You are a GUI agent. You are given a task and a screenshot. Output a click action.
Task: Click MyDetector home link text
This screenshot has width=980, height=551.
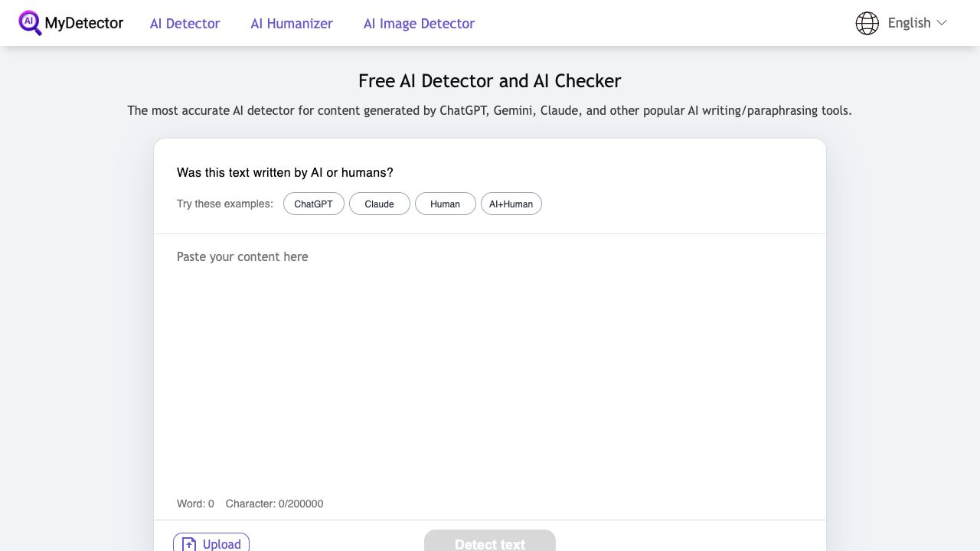[83, 23]
